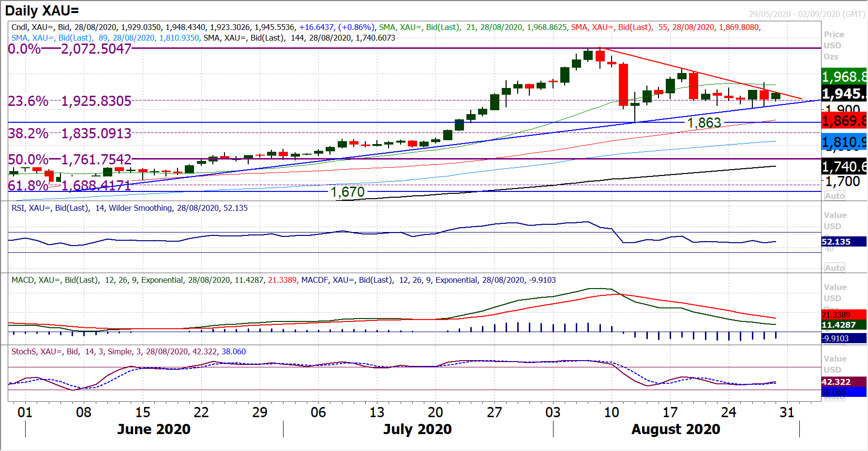Click the 1,670 support level label
Image resolution: width=868 pixels, height=451 pixels.
(347, 192)
